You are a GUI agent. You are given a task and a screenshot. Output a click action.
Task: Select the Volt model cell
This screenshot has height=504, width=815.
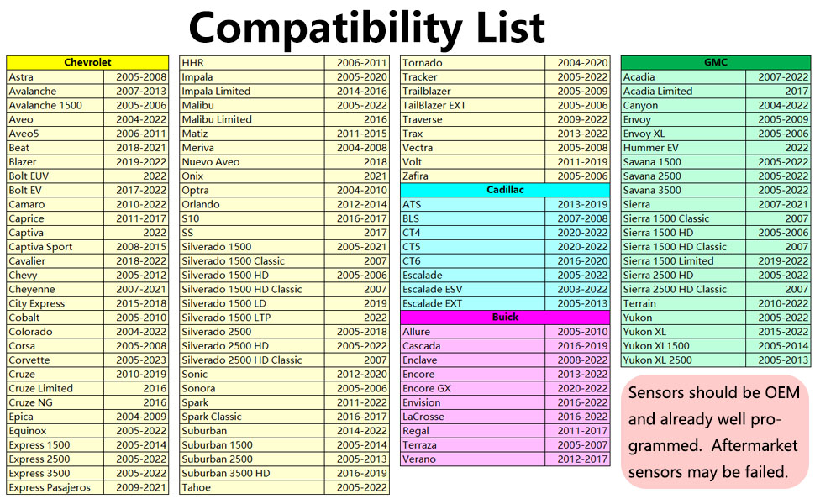[473, 162]
